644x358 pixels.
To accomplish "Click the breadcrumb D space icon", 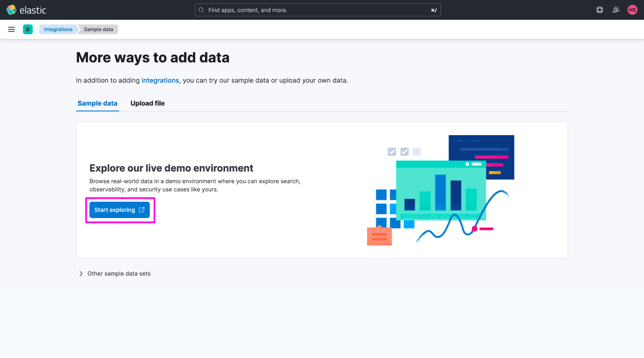I will pyautogui.click(x=27, y=29).
